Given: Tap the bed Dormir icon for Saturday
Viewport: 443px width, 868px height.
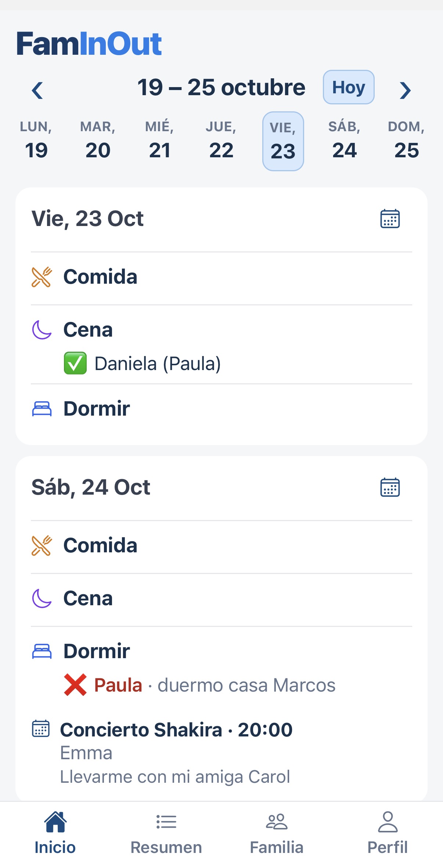Looking at the screenshot, I should click(x=42, y=651).
